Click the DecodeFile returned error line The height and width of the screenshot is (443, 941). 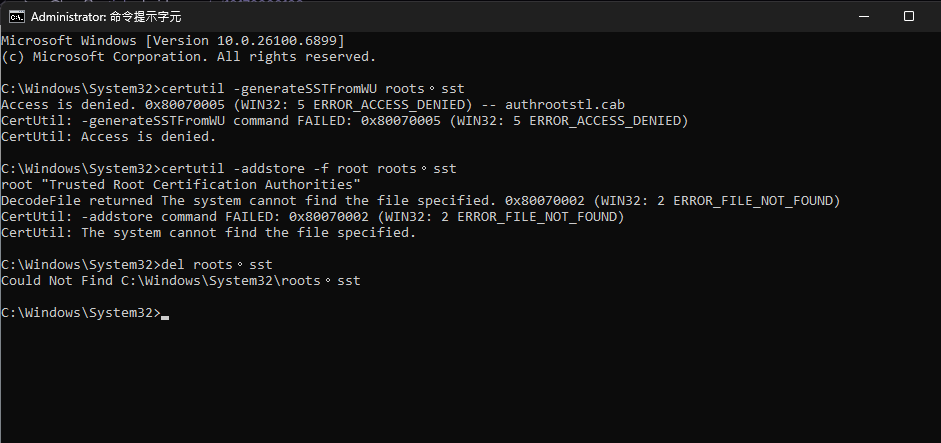click(x=420, y=201)
